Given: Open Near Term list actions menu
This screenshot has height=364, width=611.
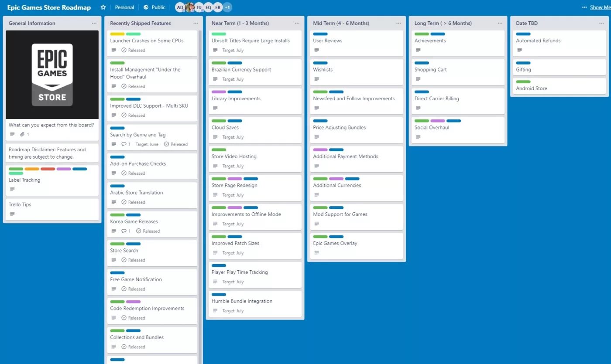Looking at the screenshot, I should click(297, 23).
